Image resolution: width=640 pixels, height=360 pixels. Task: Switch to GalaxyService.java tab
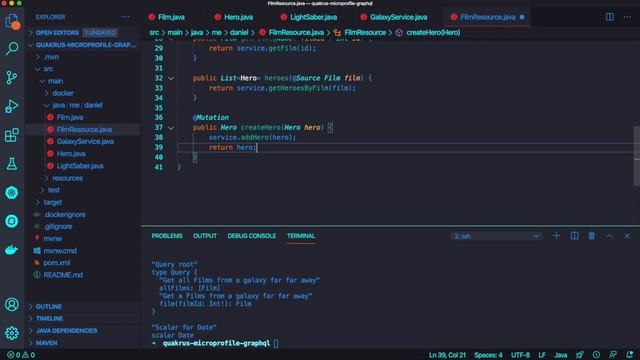[x=394, y=17]
